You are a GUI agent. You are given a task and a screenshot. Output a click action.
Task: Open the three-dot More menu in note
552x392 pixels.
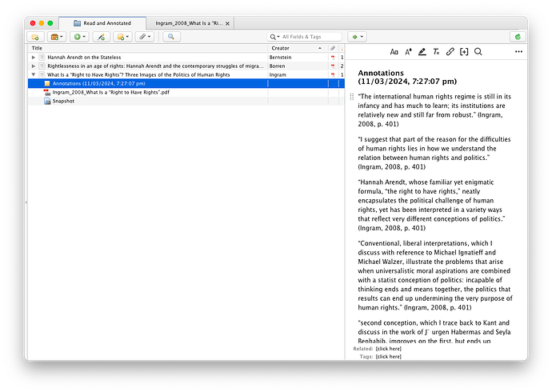pyautogui.click(x=518, y=52)
